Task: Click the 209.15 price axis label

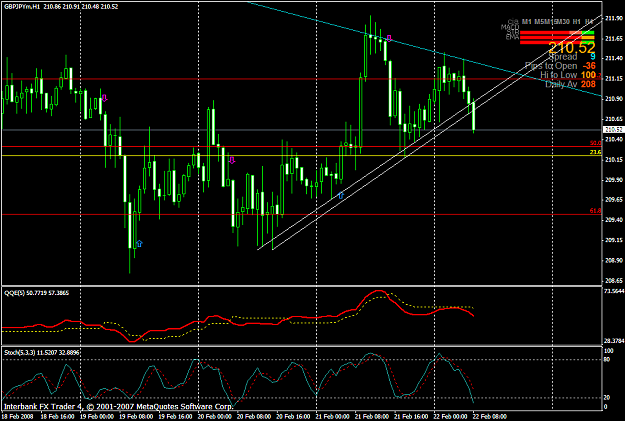Action: (614, 240)
